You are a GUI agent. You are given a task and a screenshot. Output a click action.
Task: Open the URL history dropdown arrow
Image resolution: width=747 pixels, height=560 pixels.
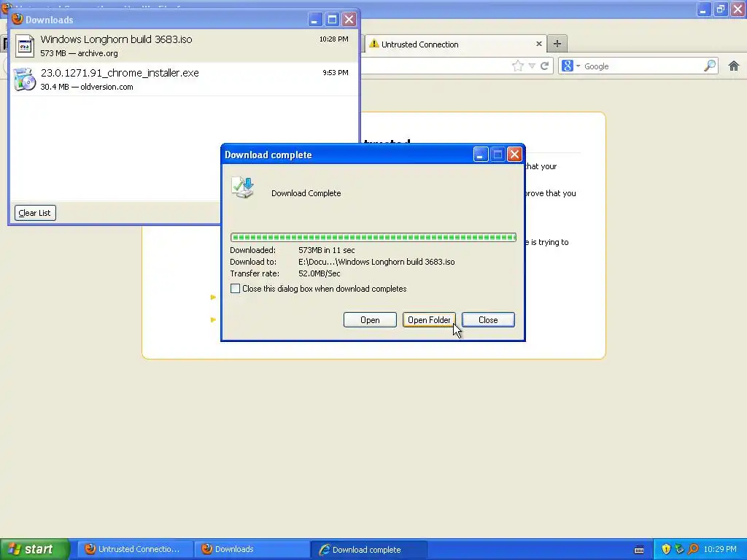[532, 66]
